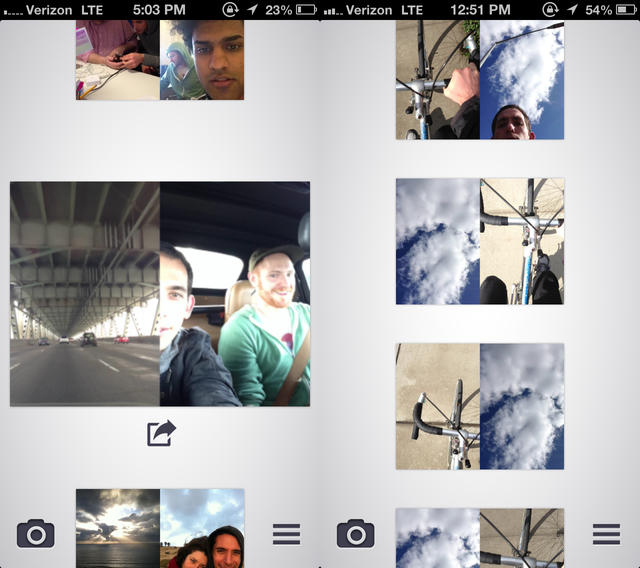The image size is (640, 568).
Task: Tap location arrow icon beside 23%
Action: pos(253,9)
